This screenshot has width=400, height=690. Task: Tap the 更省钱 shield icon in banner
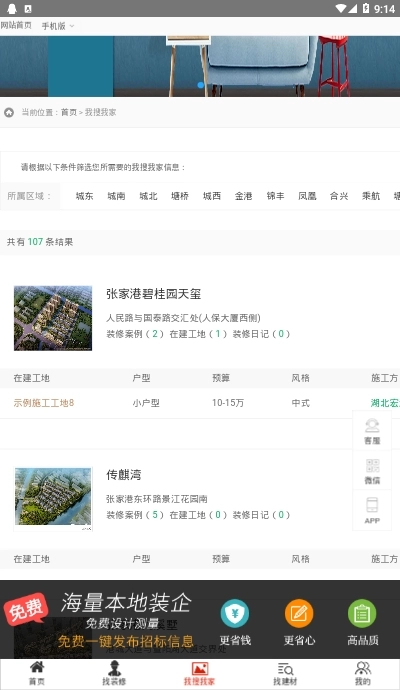tap(235, 613)
